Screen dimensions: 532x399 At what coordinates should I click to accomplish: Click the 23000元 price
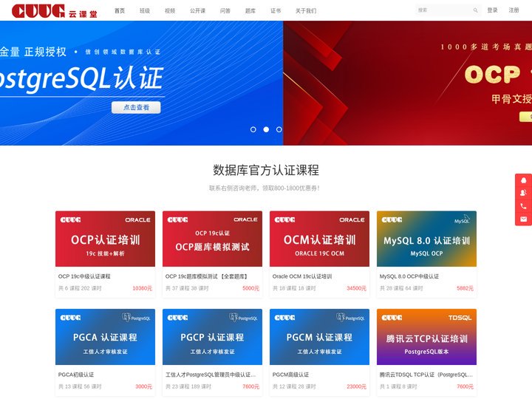click(356, 386)
